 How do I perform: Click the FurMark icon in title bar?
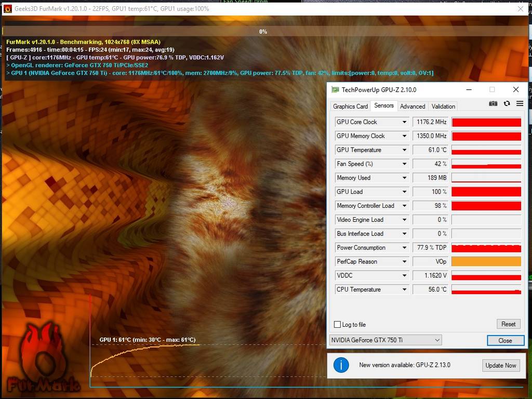7,9
